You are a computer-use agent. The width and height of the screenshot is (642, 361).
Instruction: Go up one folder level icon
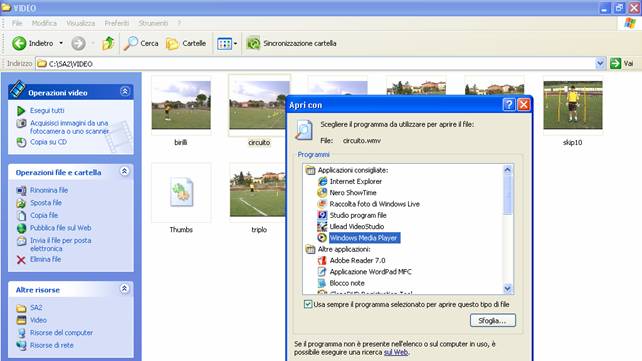pyautogui.click(x=108, y=43)
